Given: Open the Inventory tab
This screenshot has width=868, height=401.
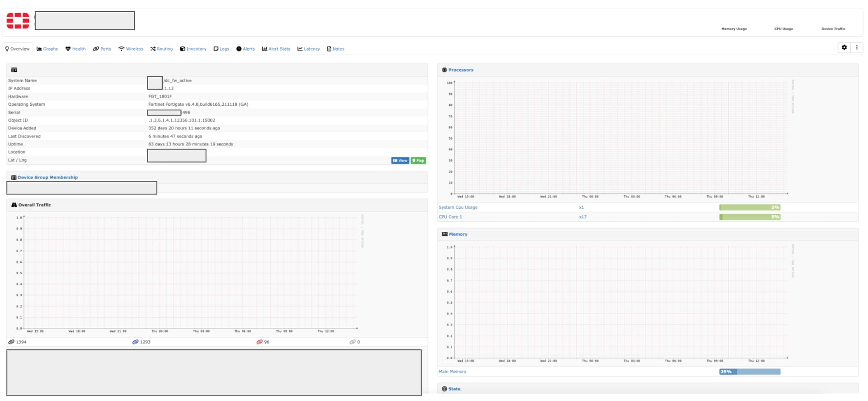Looking at the screenshot, I should click(193, 49).
